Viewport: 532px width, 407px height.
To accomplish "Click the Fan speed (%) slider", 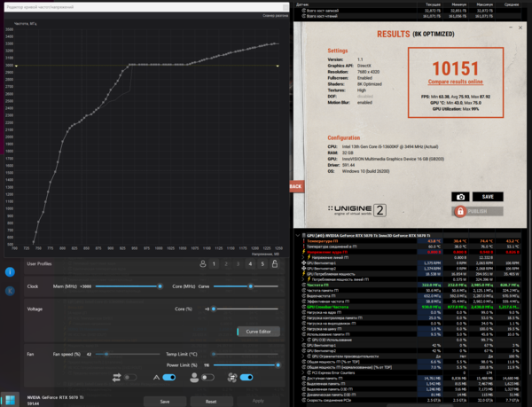I will tap(128, 354).
